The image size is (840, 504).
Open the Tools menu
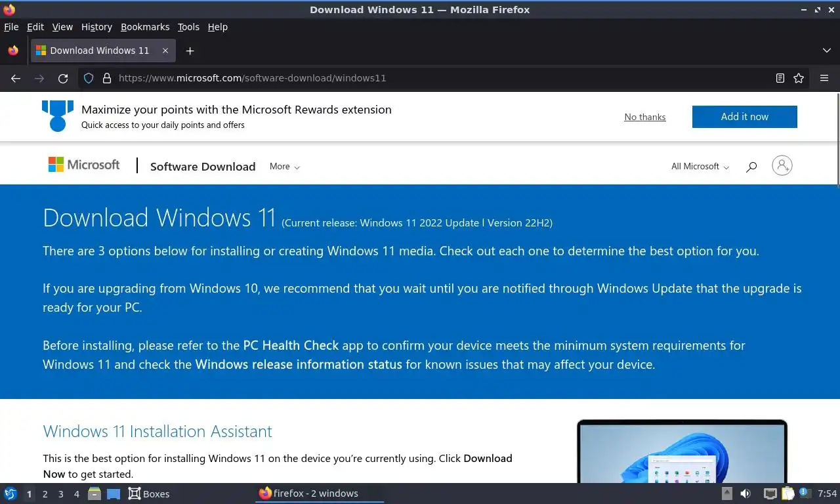tap(188, 27)
